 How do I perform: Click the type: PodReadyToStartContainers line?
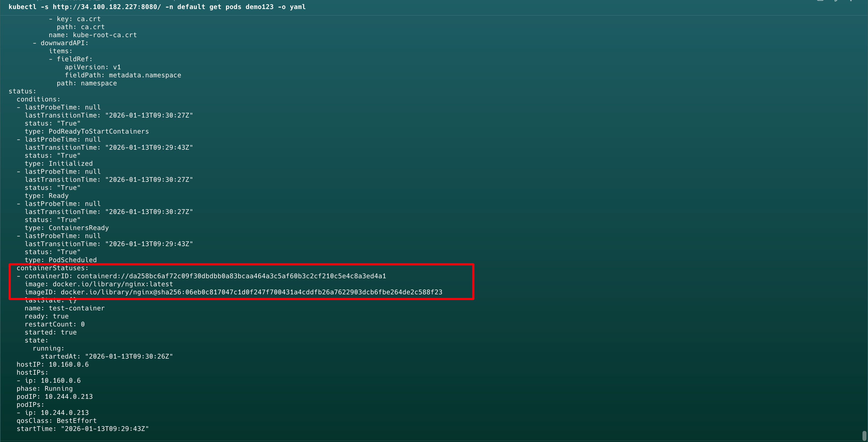pos(87,131)
